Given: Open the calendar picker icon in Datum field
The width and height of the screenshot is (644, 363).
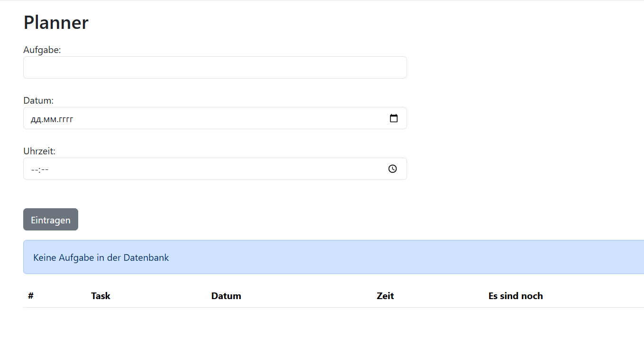Looking at the screenshot, I should click(393, 118).
